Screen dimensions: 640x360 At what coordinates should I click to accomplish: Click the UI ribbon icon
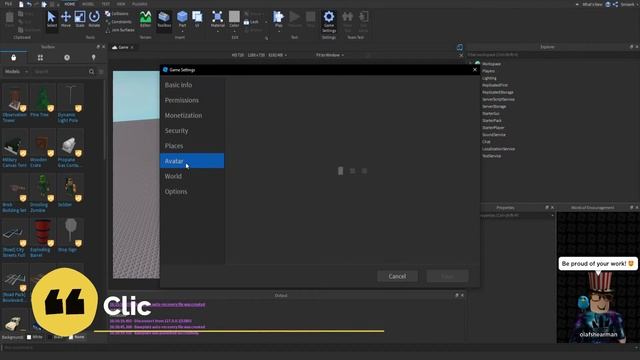[197, 19]
